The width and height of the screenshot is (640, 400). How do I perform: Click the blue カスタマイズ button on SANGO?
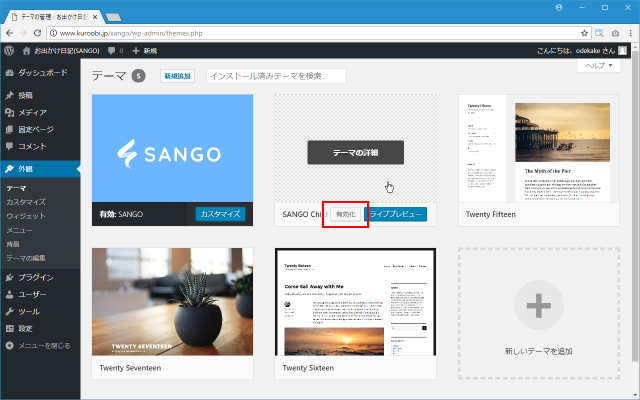pyautogui.click(x=220, y=214)
